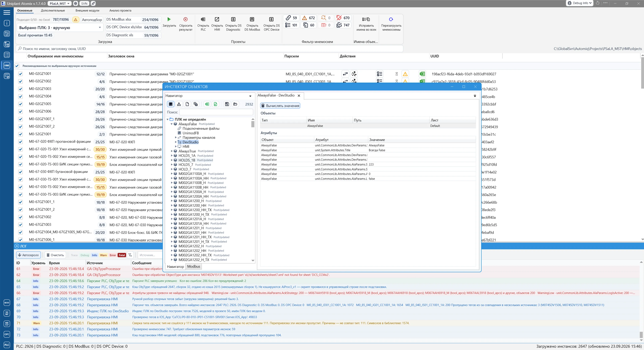Click the open folder icon in Inspector toolbar
The width and height of the screenshot is (644, 350).
[x=235, y=104]
